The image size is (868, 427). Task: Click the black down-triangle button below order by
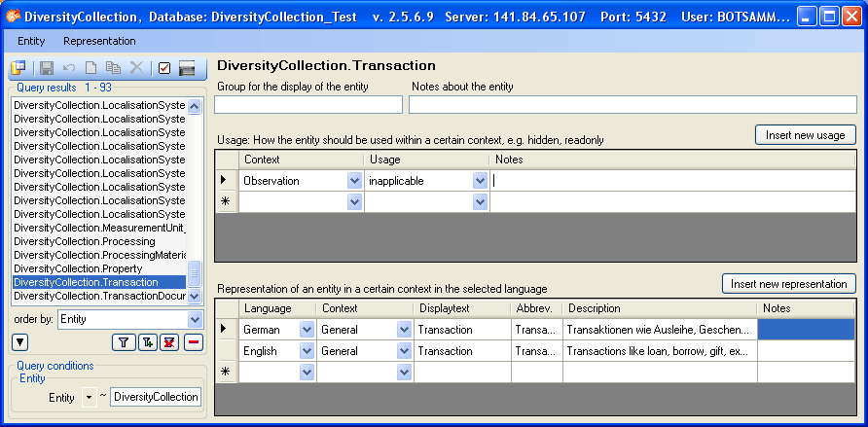pos(19,343)
